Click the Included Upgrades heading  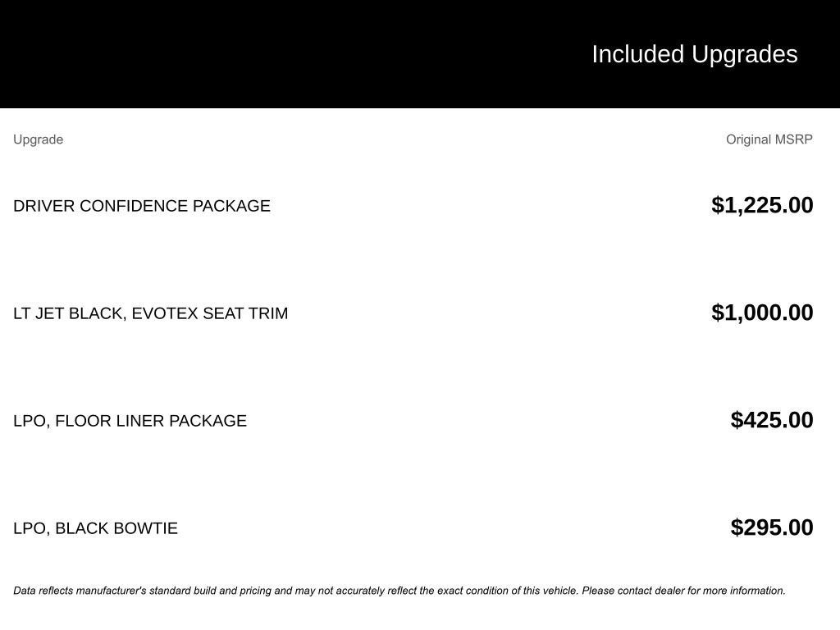pyautogui.click(x=694, y=54)
